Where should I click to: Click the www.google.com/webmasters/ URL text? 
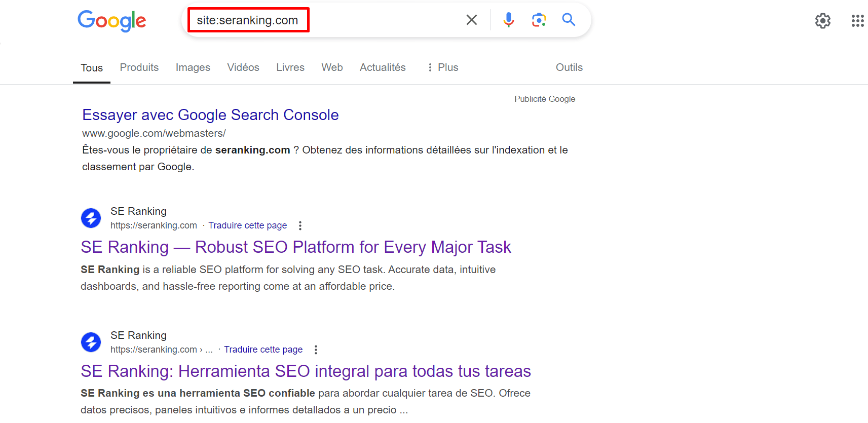click(154, 133)
